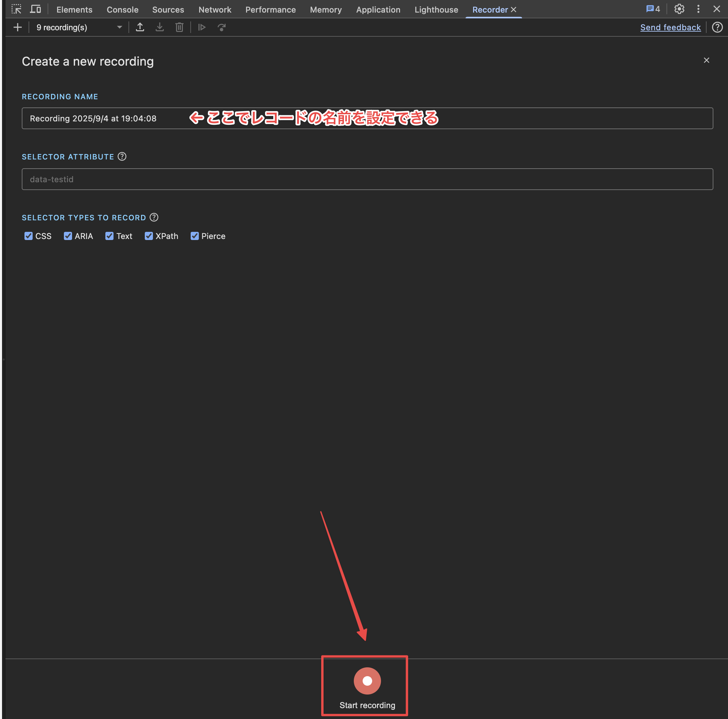Click the import recording upload icon
This screenshot has width=728, height=719.
click(x=140, y=27)
